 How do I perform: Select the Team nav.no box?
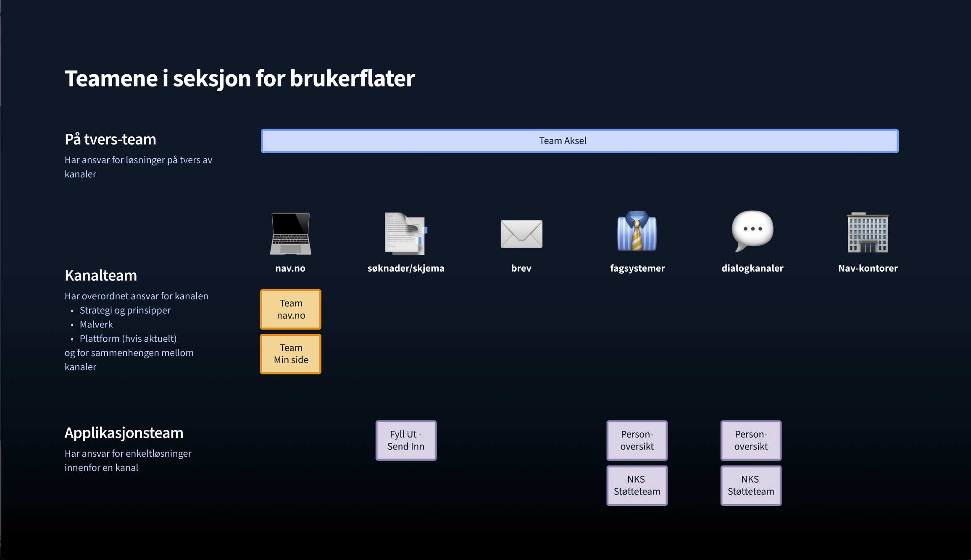[x=291, y=309]
